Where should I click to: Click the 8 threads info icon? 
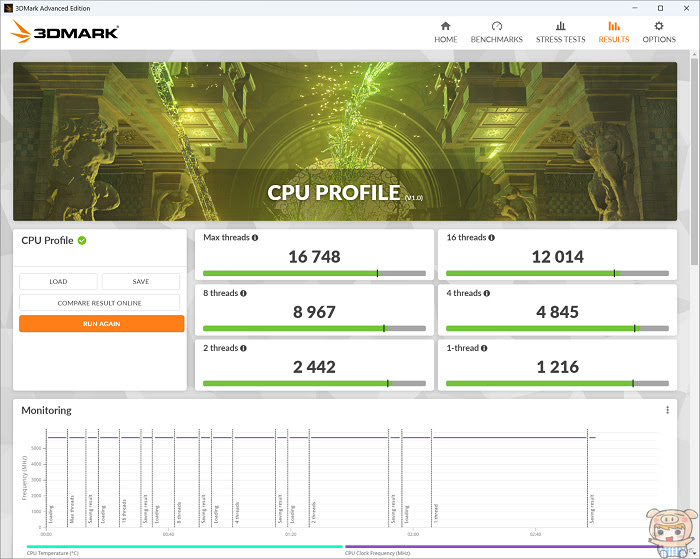click(x=243, y=293)
